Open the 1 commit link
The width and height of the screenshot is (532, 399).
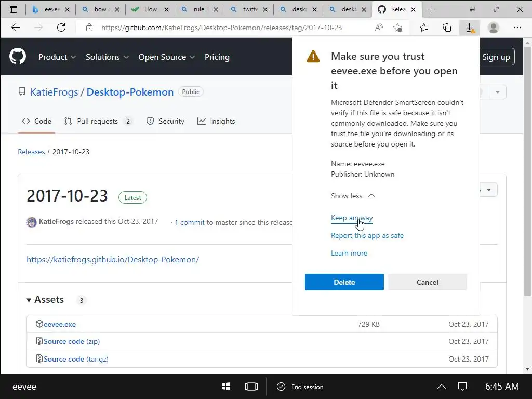189,222
